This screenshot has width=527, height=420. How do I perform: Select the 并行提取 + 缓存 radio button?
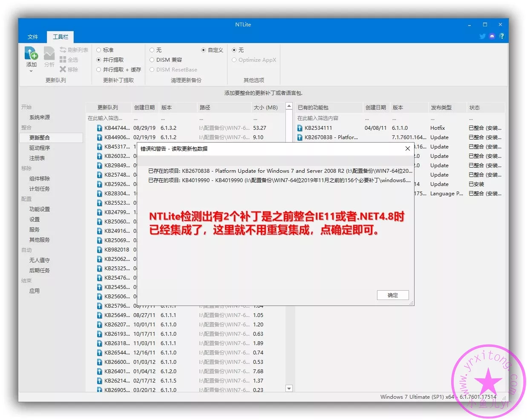(x=99, y=69)
